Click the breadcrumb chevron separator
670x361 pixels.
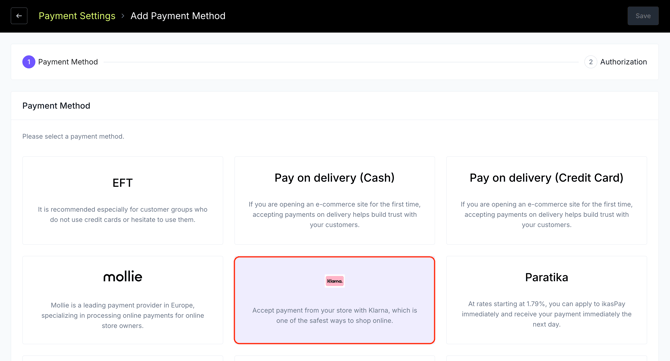(x=123, y=16)
